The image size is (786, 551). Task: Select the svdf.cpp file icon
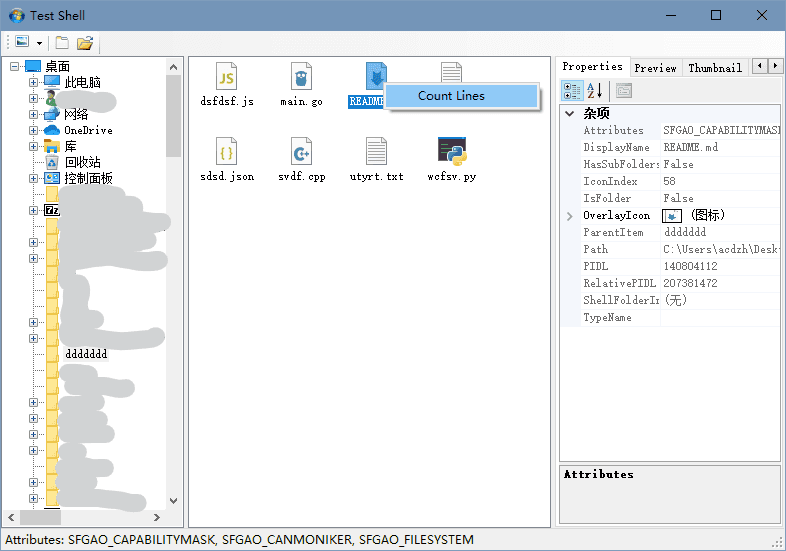coord(301,152)
